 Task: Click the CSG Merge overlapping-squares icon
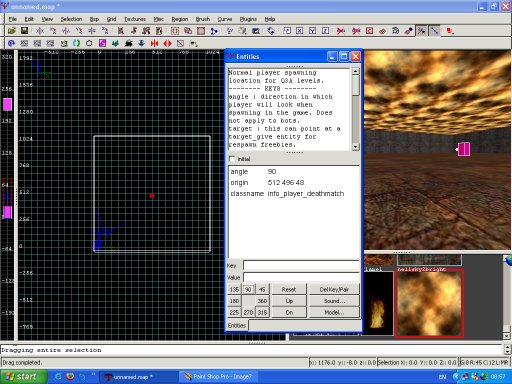[x=188, y=31]
